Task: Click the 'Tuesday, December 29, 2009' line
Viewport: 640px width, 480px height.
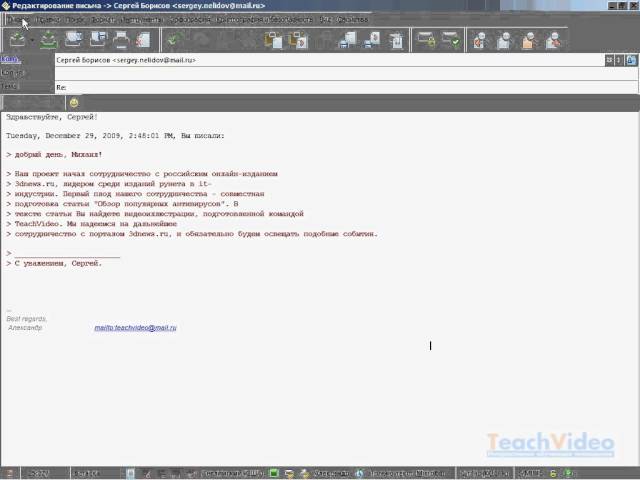Action: point(115,136)
